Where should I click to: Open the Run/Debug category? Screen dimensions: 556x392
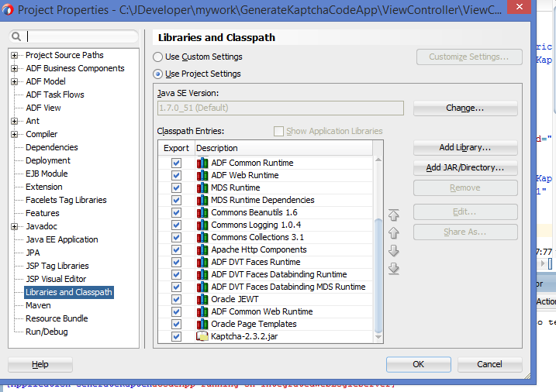tap(47, 332)
